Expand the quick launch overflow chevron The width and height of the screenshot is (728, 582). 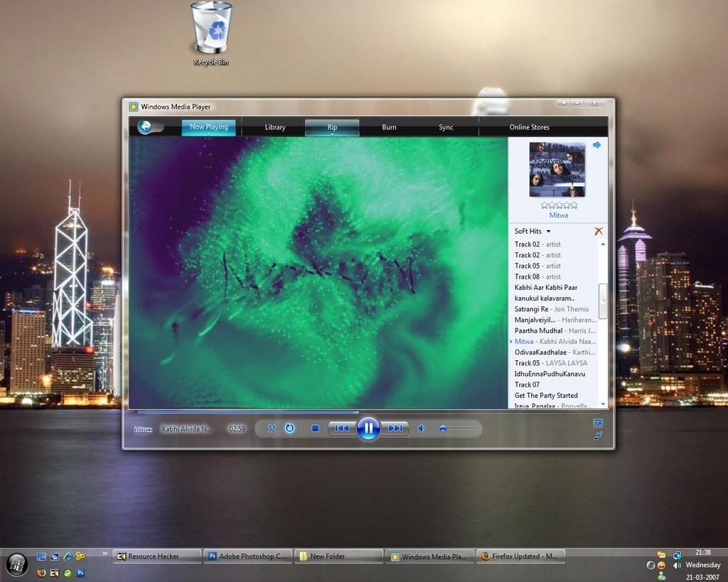pyautogui.click(x=105, y=554)
